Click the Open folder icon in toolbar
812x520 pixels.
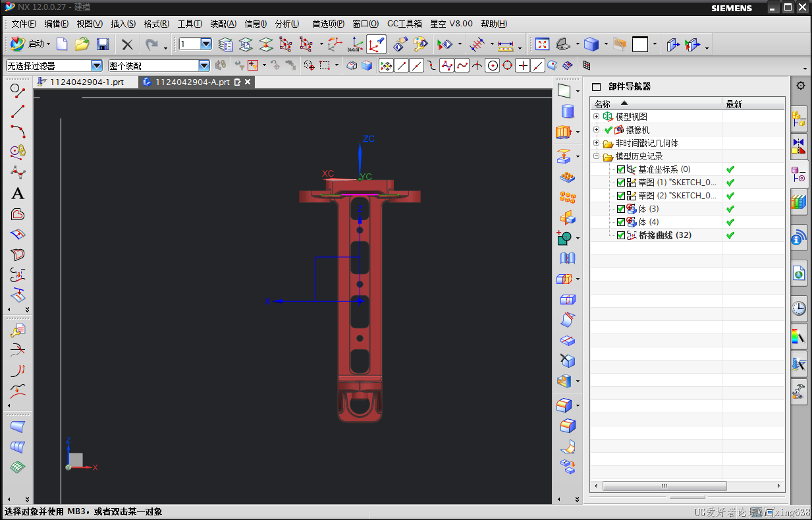[82, 45]
